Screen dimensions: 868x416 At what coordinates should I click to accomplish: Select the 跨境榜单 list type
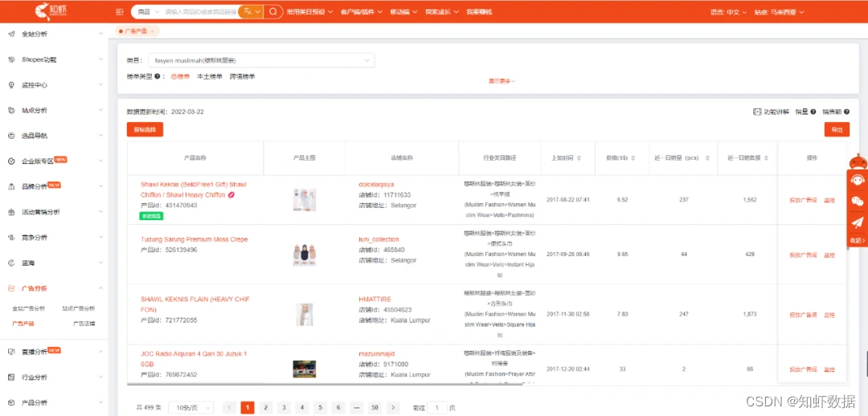(x=242, y=77)
